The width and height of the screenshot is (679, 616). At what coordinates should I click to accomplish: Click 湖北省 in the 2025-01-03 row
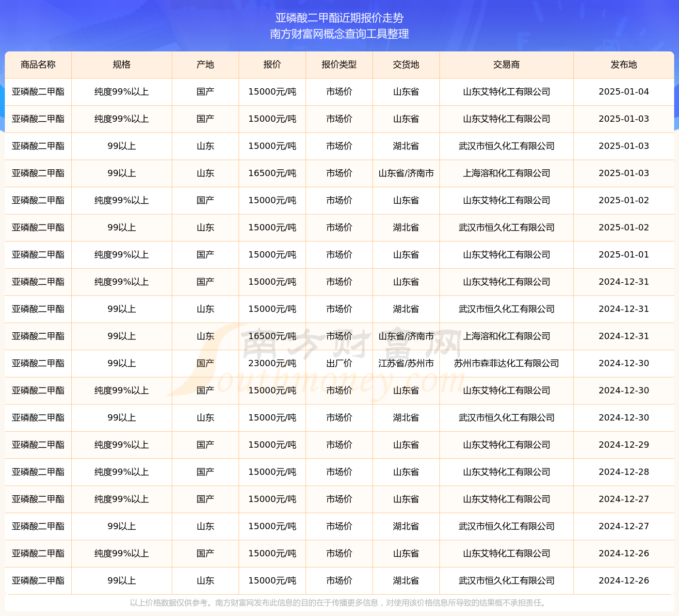[x=406, y=146]
